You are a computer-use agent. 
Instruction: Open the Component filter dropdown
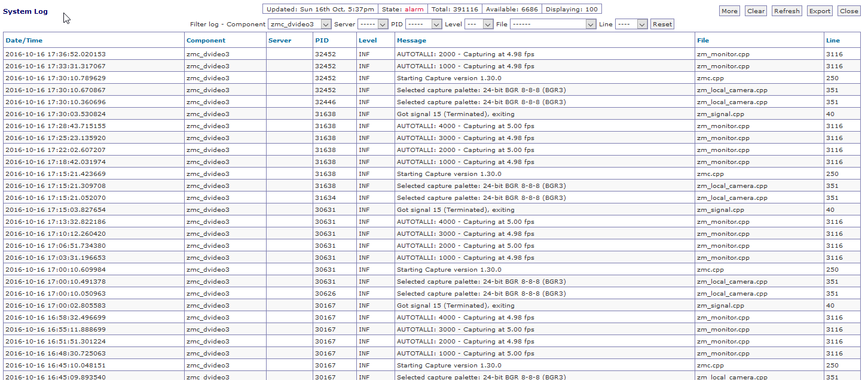coord(299,24)
